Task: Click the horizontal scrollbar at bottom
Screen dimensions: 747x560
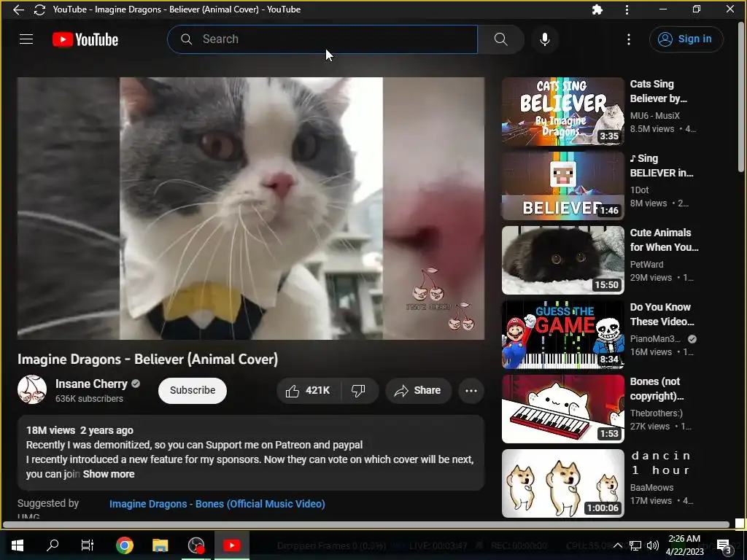Action: coord(366,524)
